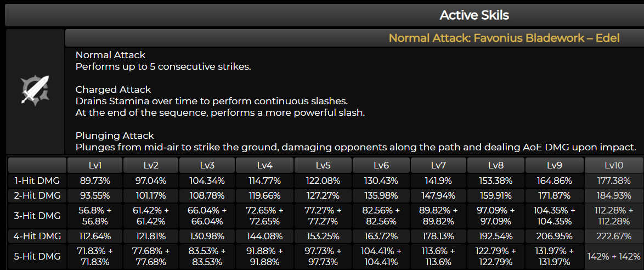Screen dimensions: 644x270
Task: Switch to the Lv5 column
Action: point(322,165)
